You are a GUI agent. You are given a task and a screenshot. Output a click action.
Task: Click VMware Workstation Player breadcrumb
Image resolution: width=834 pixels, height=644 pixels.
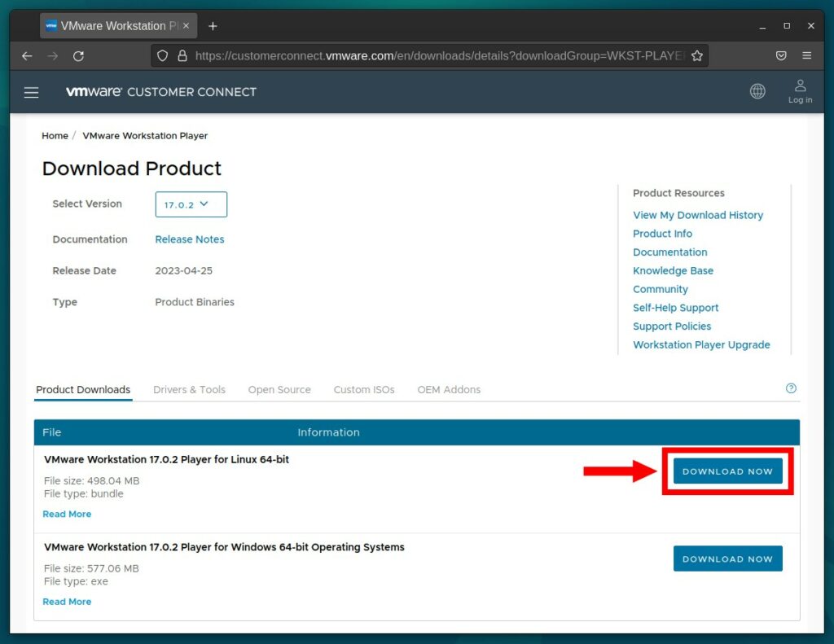point(145,136)
